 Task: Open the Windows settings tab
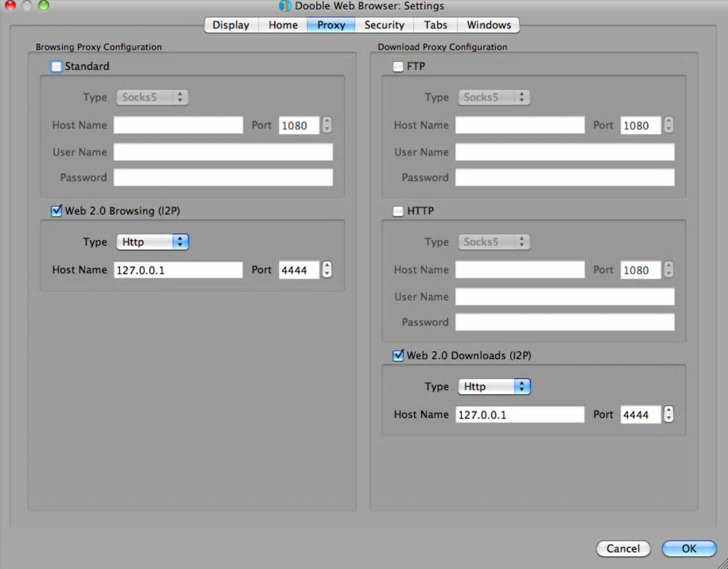pos(488,25)
